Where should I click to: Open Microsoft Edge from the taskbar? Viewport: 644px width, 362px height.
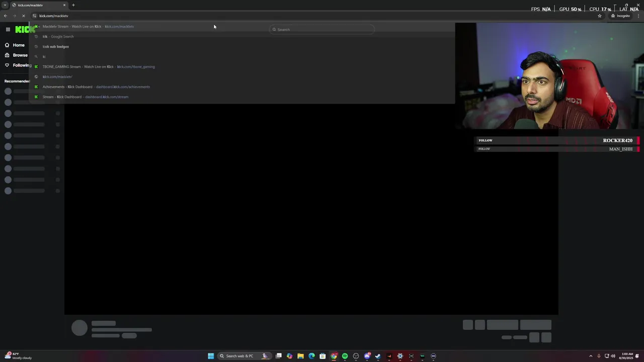(311, 356)
